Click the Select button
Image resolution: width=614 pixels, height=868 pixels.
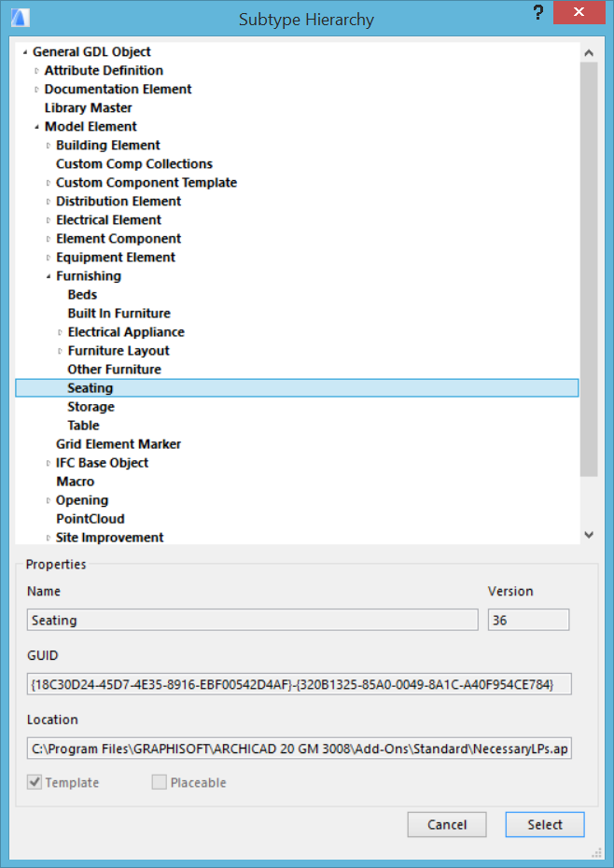545,825
